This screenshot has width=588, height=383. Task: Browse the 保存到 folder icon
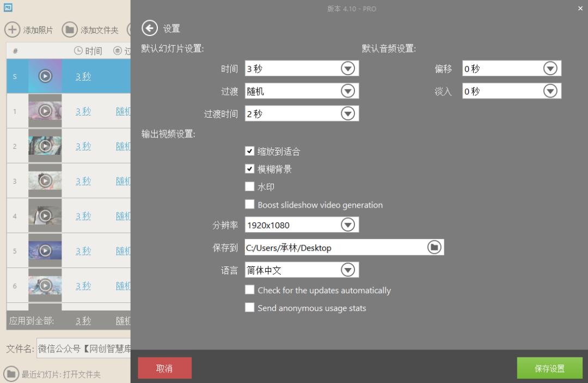tap(434, 247)
